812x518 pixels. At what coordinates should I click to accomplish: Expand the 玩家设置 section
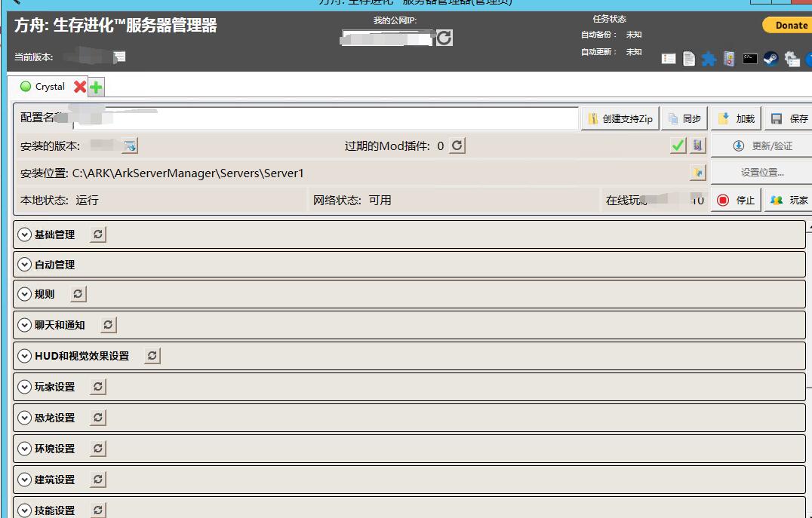click(x=24, y=387)
